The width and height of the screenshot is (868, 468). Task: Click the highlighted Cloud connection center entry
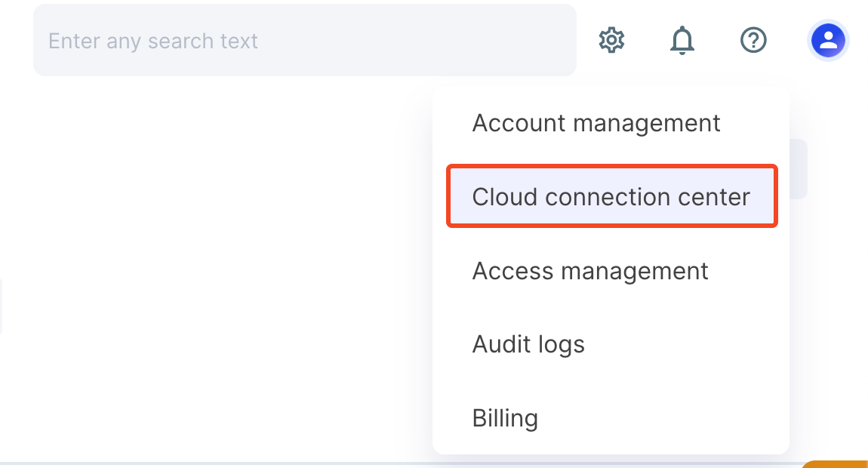click(x=611, y=196)
